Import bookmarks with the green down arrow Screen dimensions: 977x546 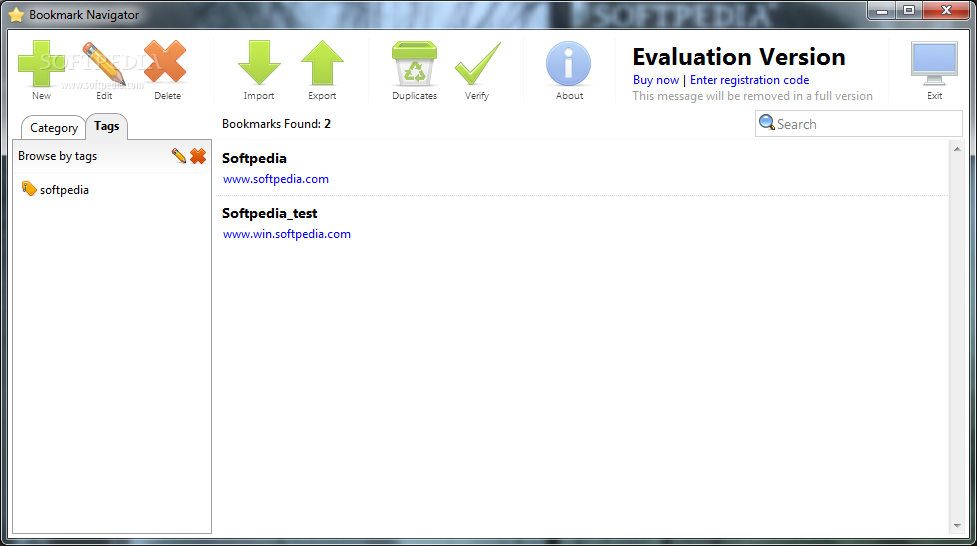point(259,63)
